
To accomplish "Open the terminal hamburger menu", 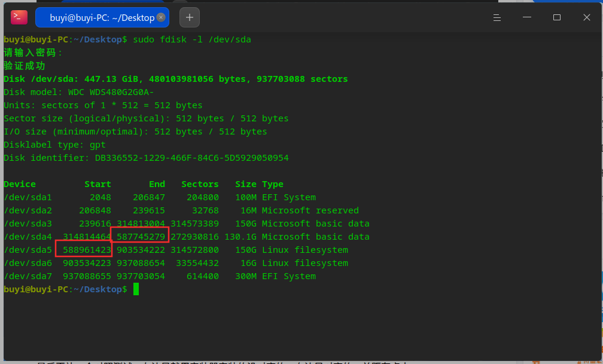I will click(x=497, y=17).
